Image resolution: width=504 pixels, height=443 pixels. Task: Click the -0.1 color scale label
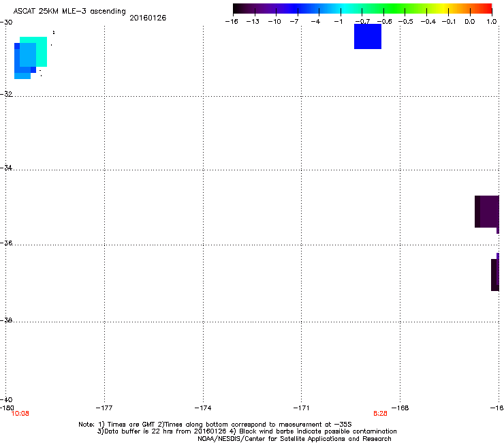[449, 22]
